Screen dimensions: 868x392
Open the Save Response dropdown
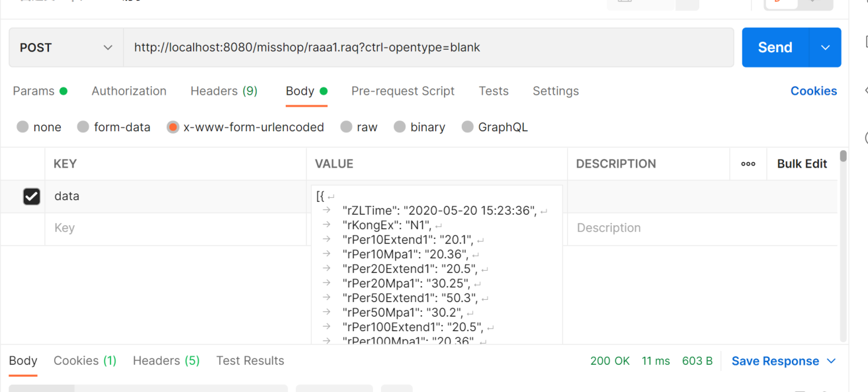[x=784, y=361]
